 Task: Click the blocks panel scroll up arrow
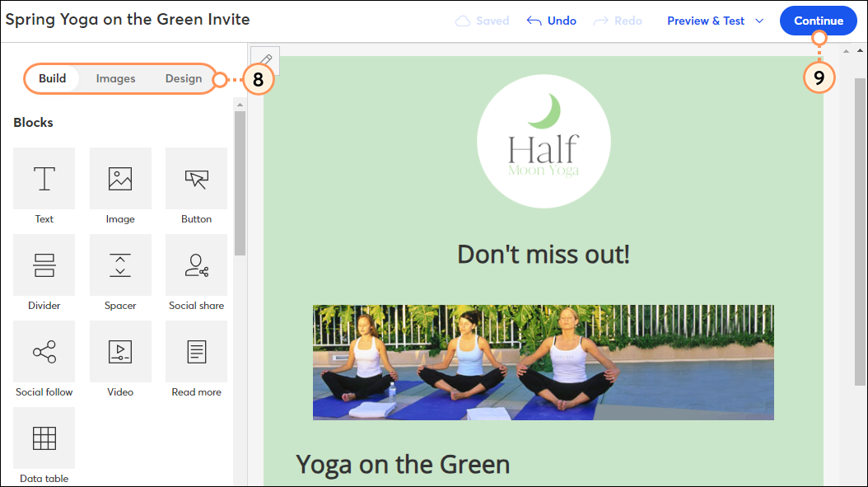click(240, 104)
